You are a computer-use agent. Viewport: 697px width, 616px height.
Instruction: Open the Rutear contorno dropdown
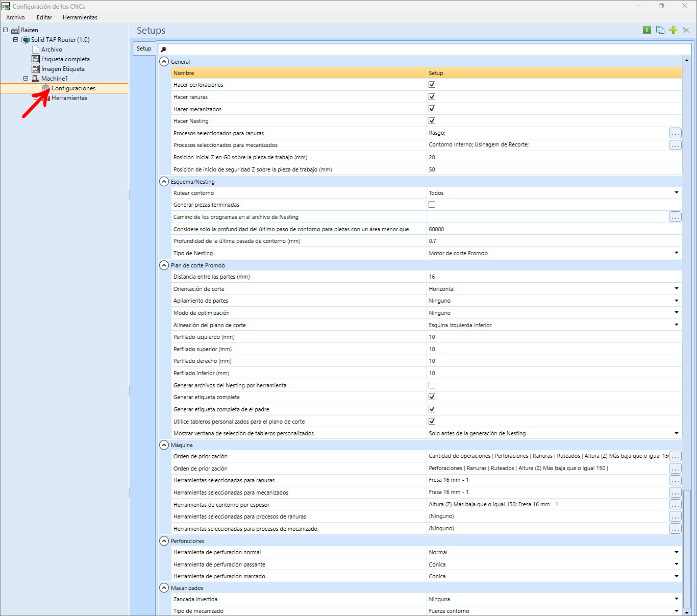tap(677, 193)
